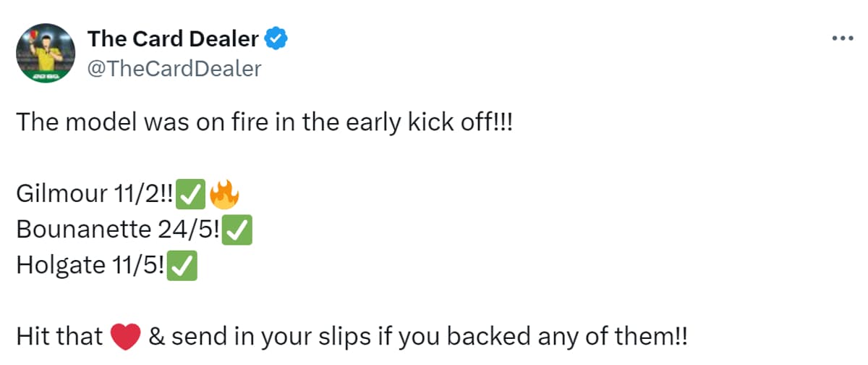868x365 pixels.
Task: Open the three-dot more options menu
Action: pyautogui.click(x=843, y=38)
